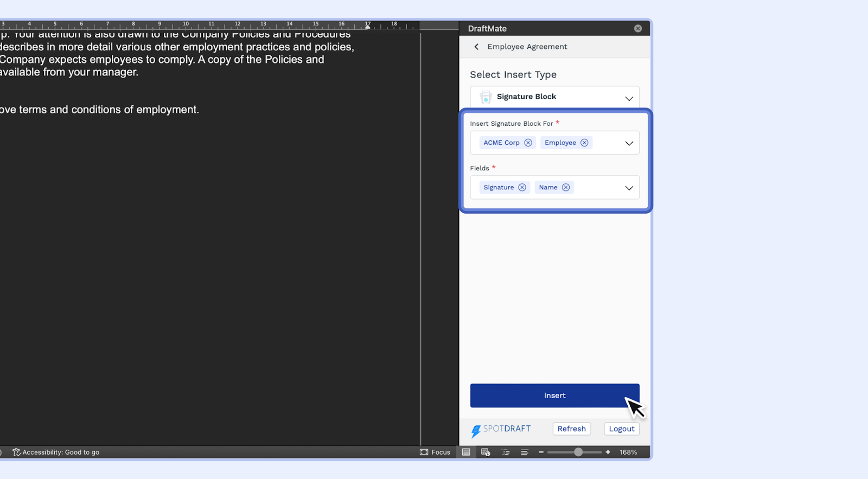
Task: Switch to Draft view
Action: (525, 452)
